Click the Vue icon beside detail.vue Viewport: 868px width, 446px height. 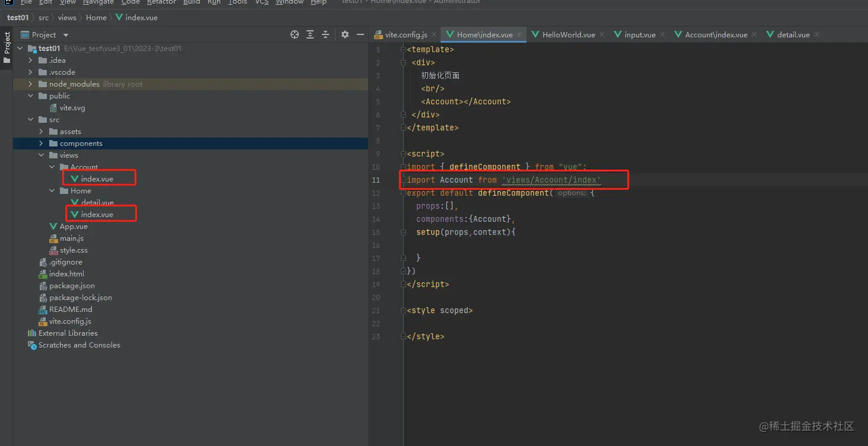pos(75,203)
